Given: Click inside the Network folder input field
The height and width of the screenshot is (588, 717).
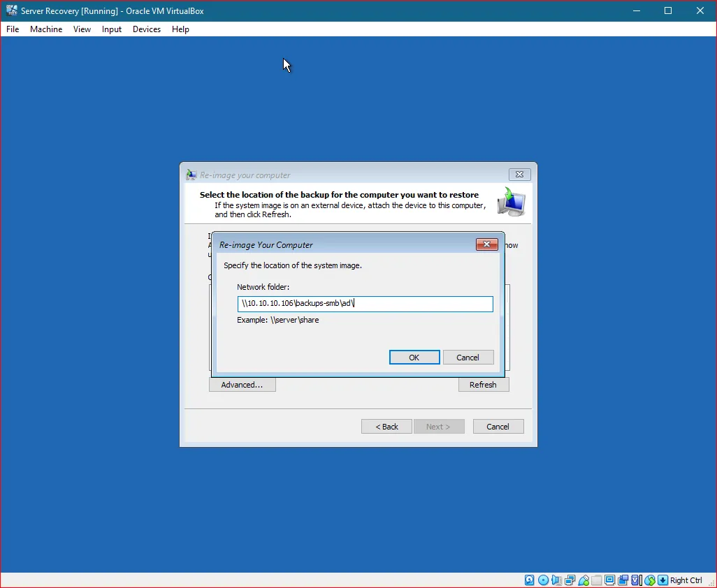Looking at the screenshot, I should click(365, 303).
